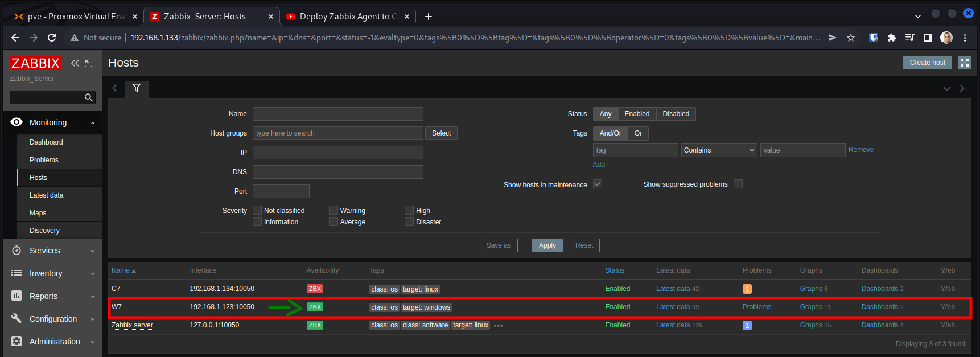Go back in browser history

pos(15,38)
